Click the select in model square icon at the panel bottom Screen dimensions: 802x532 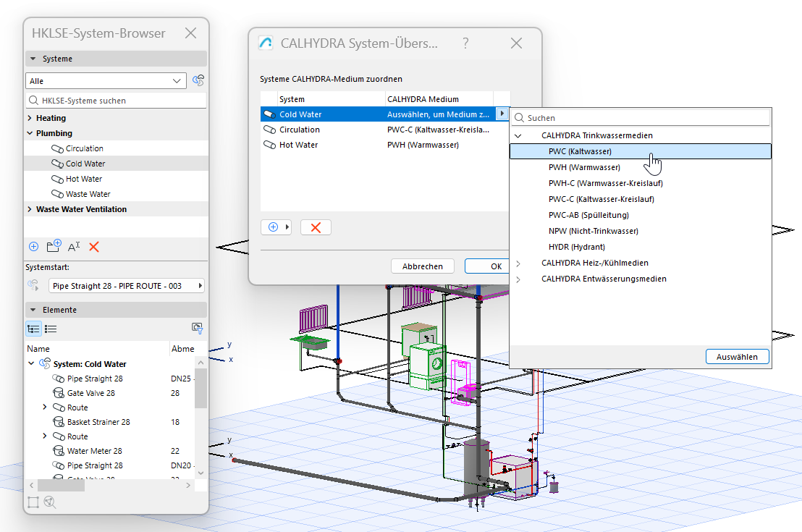coord(33,502)
